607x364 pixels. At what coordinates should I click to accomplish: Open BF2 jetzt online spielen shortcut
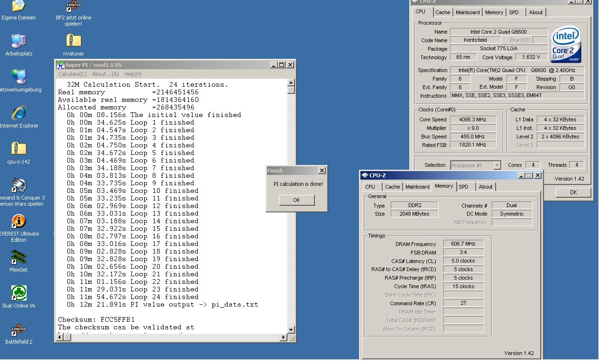click(74, 7)
